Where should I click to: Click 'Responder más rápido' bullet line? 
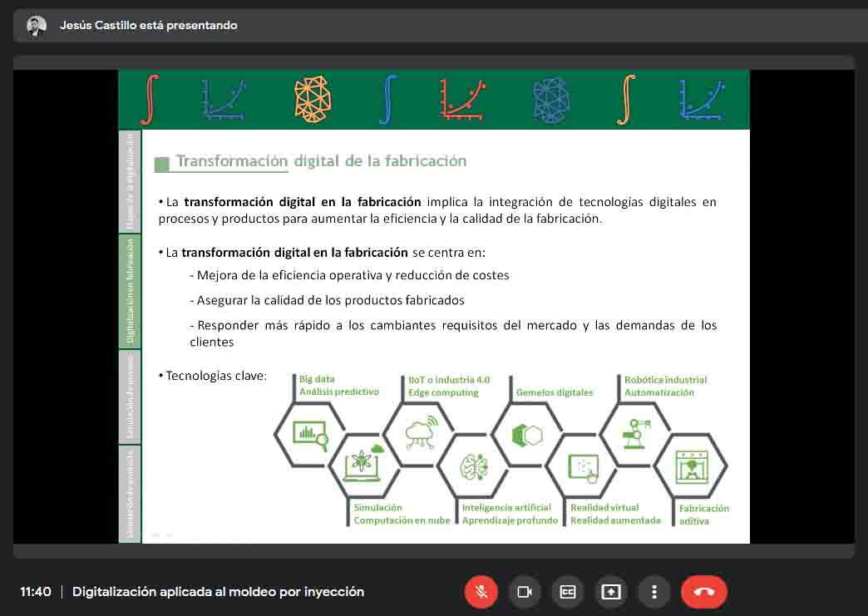click(453, 333)
